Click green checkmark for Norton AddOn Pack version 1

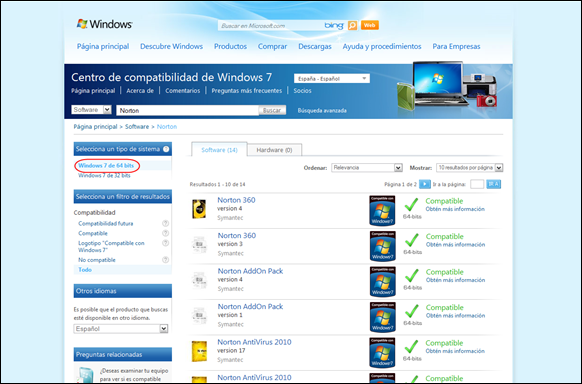[x=411, y=311]
